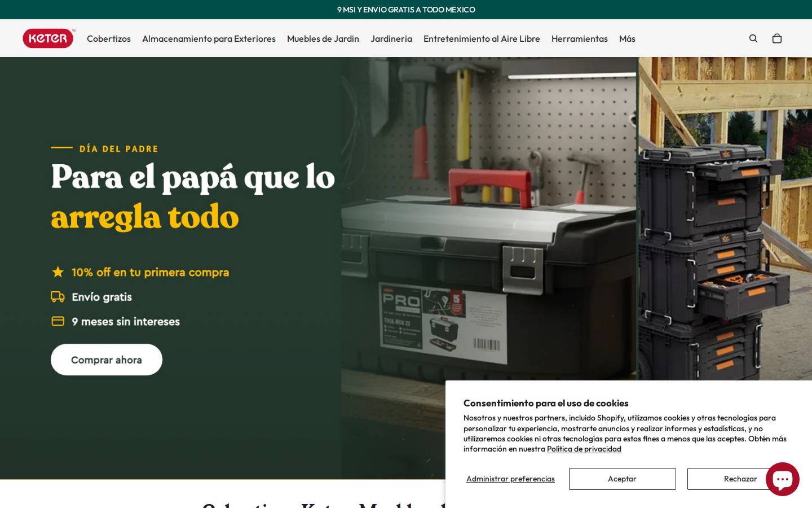Open the search icon

point(753,38)
